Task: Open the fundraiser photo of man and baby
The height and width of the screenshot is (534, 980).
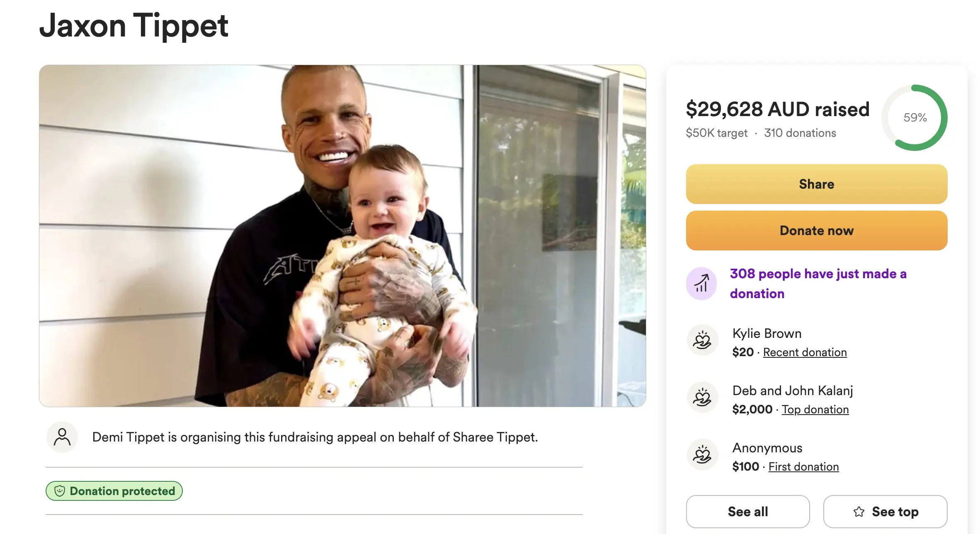Action: (x=342, y=235)
